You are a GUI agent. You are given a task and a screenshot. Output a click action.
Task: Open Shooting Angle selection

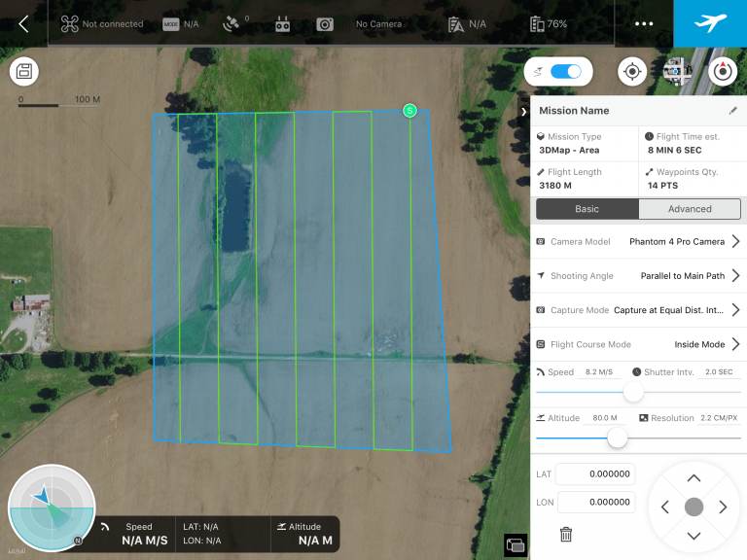pyautogui.click(x=735, y=276)
